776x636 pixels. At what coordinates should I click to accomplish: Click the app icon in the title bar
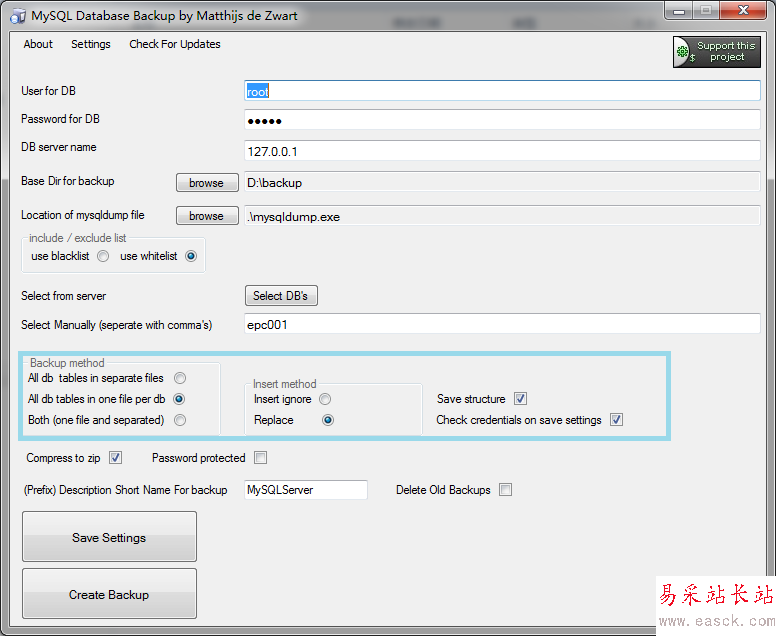coord(18,16)
